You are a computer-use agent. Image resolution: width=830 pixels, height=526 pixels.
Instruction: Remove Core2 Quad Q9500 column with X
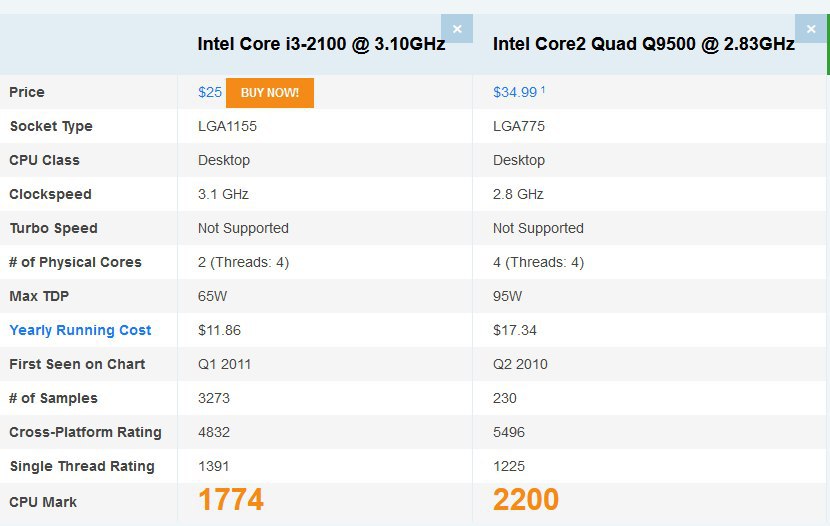[x=810, y=29]
